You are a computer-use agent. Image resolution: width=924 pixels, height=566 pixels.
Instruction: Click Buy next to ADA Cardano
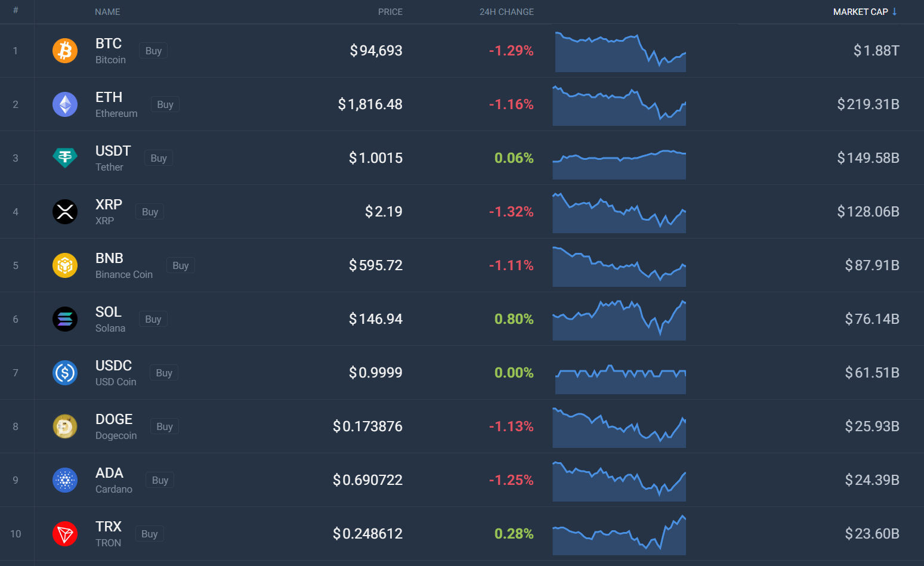coord(160,480)
